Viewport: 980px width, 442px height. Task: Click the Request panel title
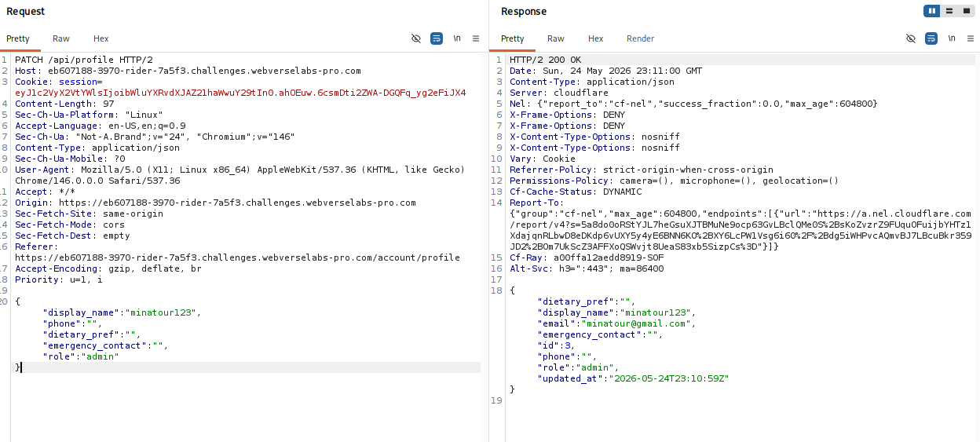(26, 11)
